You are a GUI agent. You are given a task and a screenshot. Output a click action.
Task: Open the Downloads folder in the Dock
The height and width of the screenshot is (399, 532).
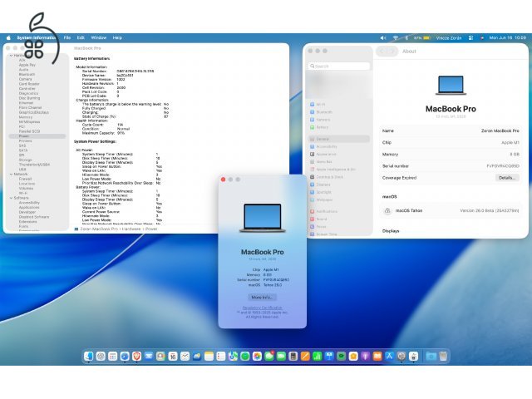point(431,356)
